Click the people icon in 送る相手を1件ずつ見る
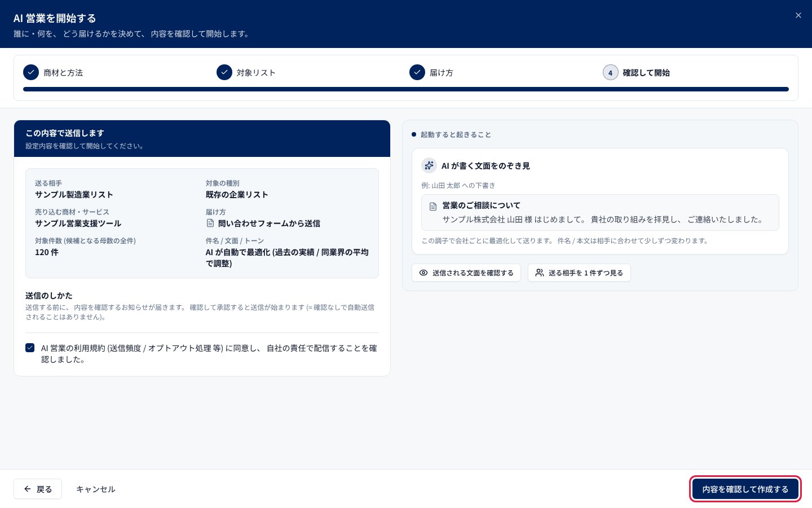Image resolution: width=812 pixels, height=508 pixels. pyautogui.click(x=540, y=273)
